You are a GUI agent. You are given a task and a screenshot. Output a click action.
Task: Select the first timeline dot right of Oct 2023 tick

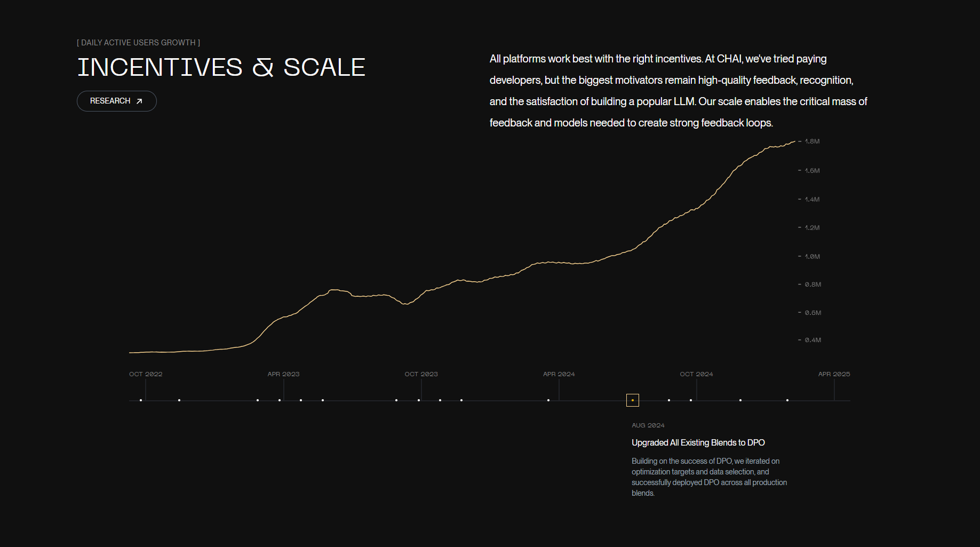[440, 400]
